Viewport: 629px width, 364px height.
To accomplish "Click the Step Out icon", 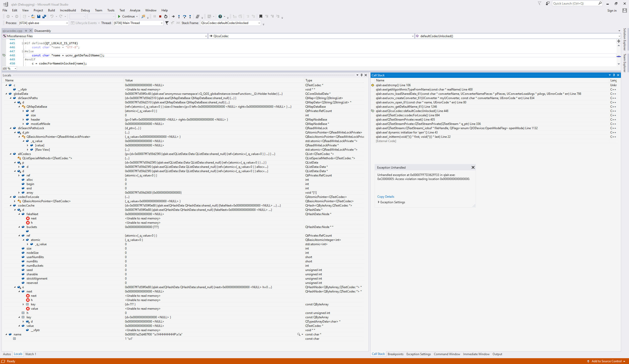I will tap(190, 16).
